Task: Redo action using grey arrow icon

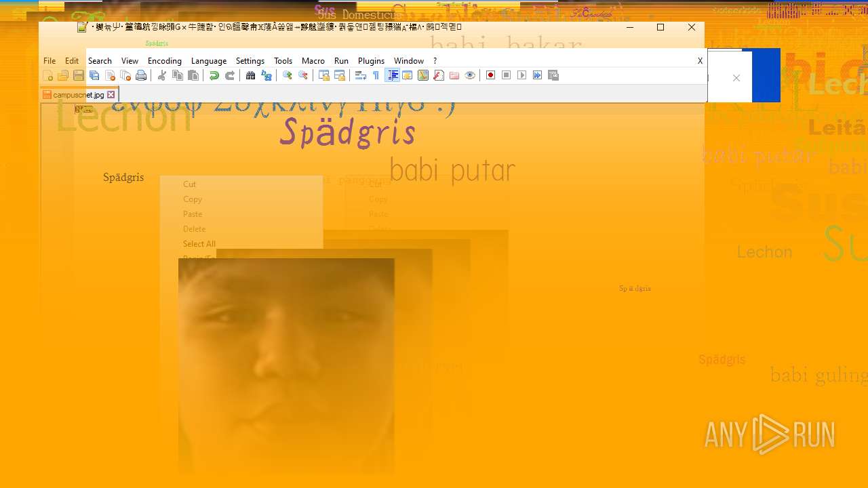Action: (230, 75)
